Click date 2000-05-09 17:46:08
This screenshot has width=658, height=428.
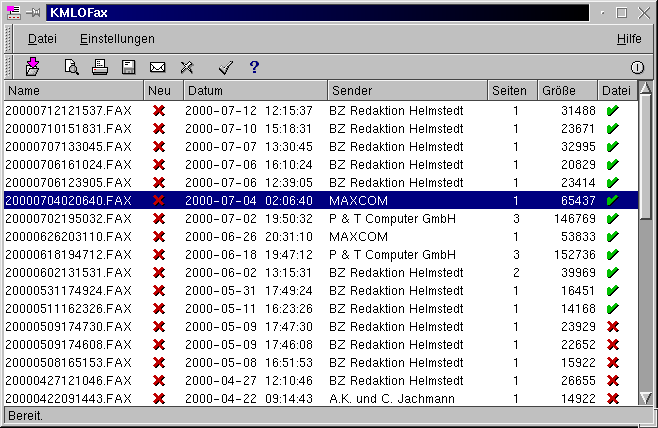point(249,345)
